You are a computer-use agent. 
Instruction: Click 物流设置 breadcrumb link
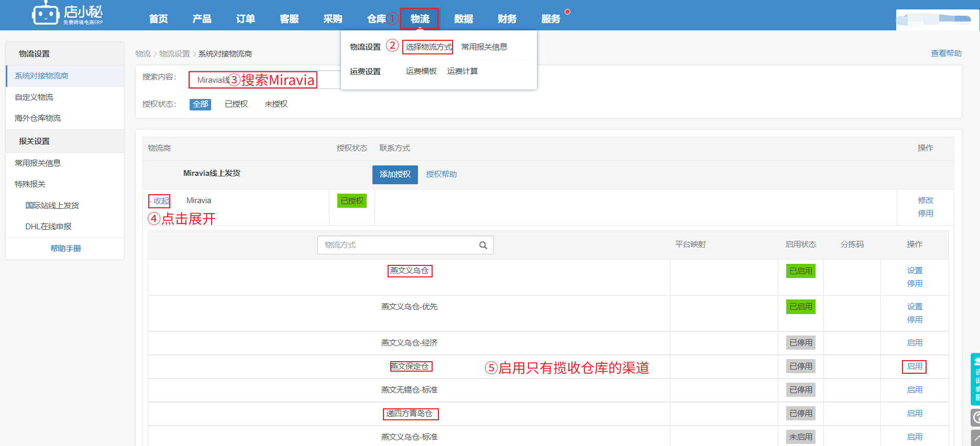(x=174, y=54)
